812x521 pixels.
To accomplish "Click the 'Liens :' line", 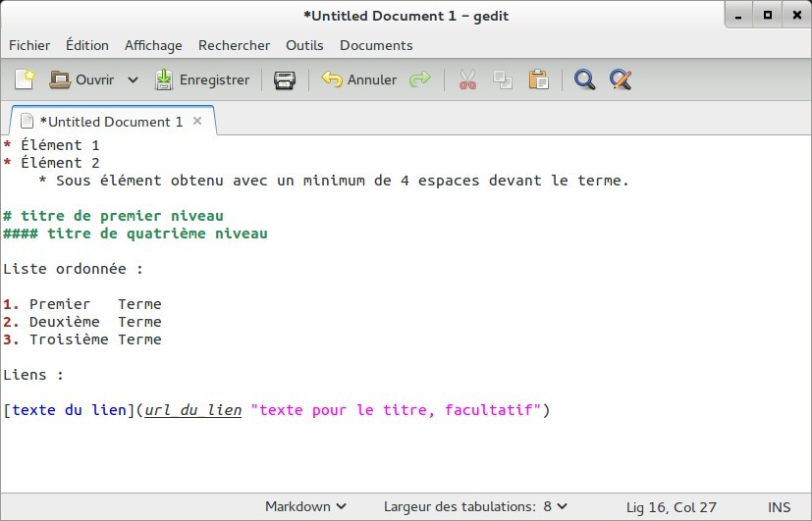I will click(x=33, y=375).
